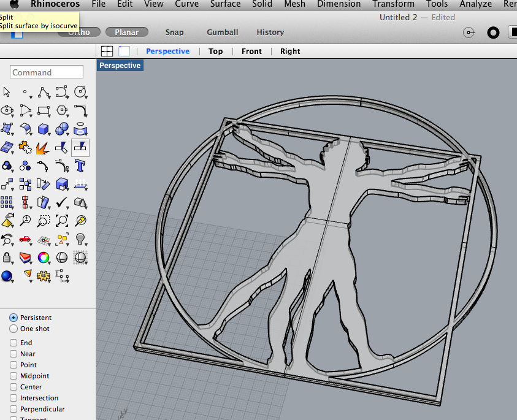Image resolution: width=517 pixels, height=420 pixels.
Task: Choose the single Point tool
Action: click(x=25, y=93)
